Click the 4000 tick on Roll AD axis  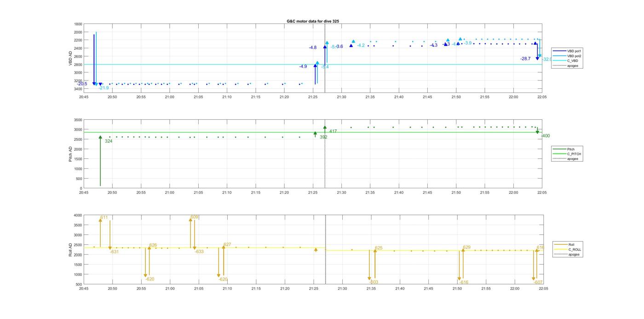pos(78,215)
